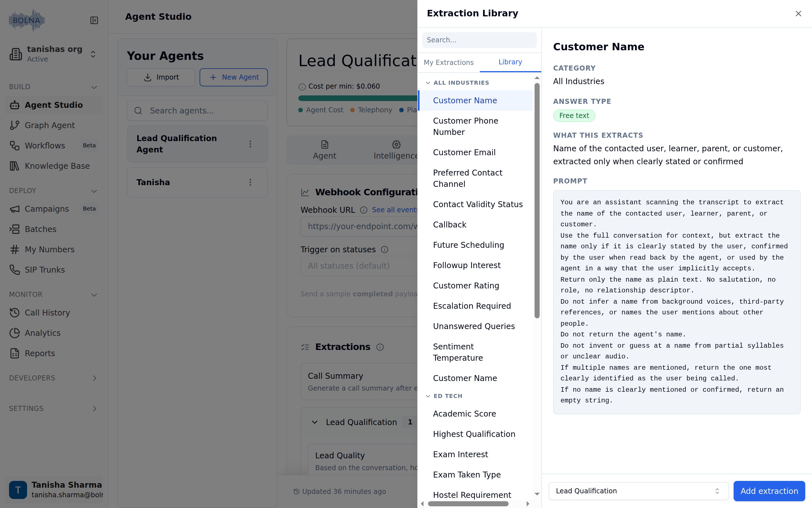Switch organization via tanishas org selector
Viewport: 812px width, 508px height.
pos(54,54)
